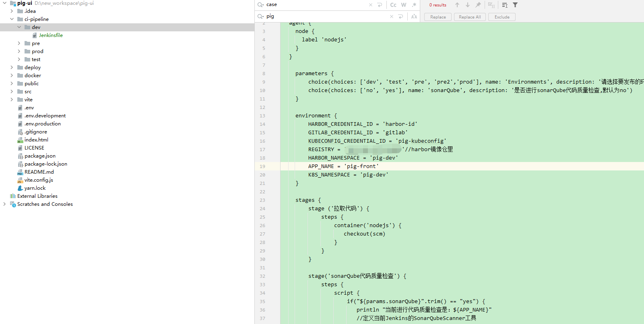Go to next occurrence arrow

coord(468,5)
